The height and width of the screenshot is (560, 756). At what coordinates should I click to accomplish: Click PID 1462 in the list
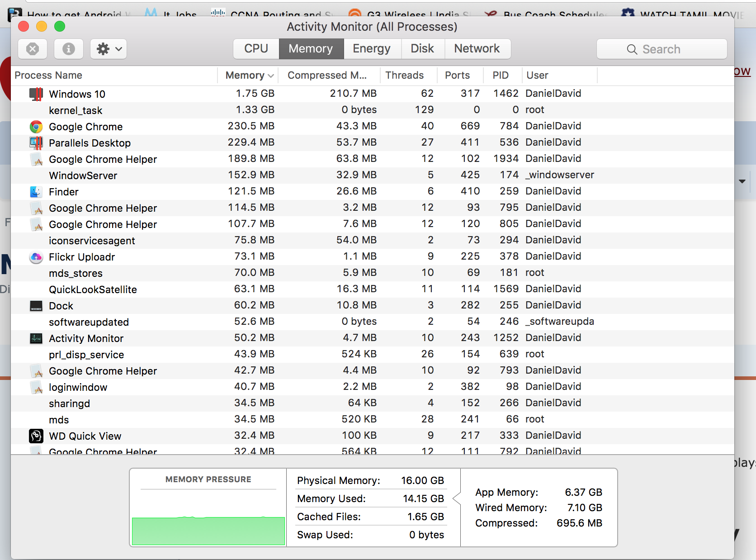(x=506, y=93)
